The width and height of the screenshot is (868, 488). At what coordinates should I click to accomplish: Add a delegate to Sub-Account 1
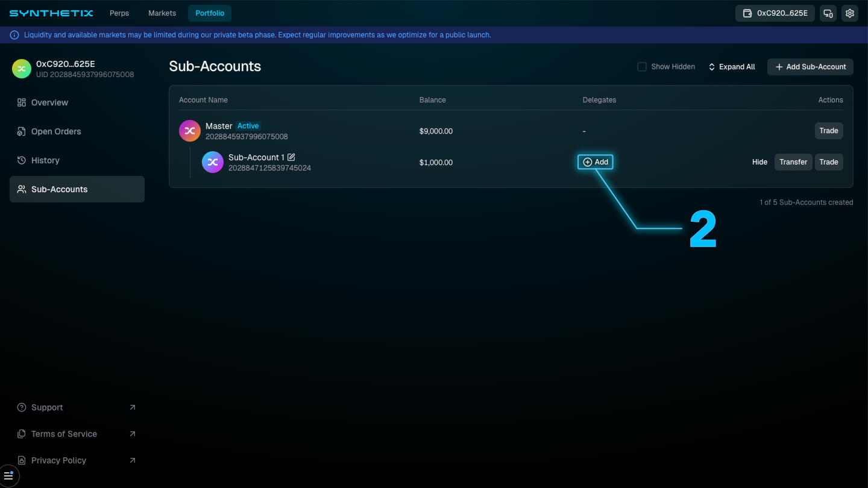pyautogui.click(x=596, y=161)
